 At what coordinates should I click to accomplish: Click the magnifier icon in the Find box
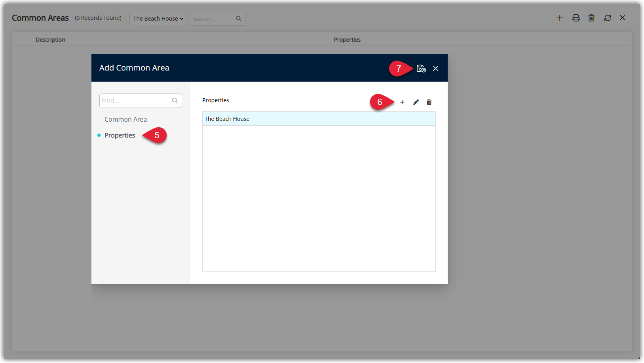pos(175,101)
